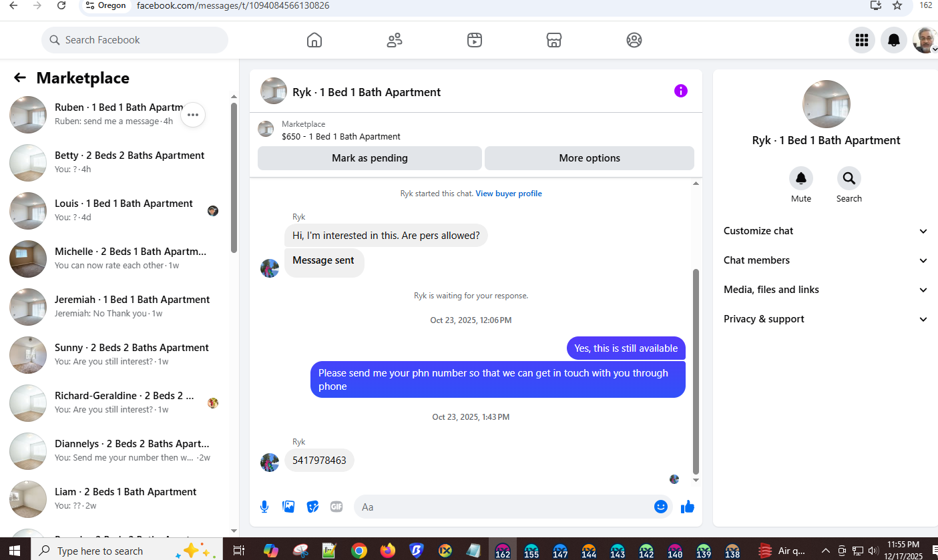The width and height of the screenshot is (938, 560).
Task: Mute the Ryk conversation with bell icon
Action: (x=801, y=178)
